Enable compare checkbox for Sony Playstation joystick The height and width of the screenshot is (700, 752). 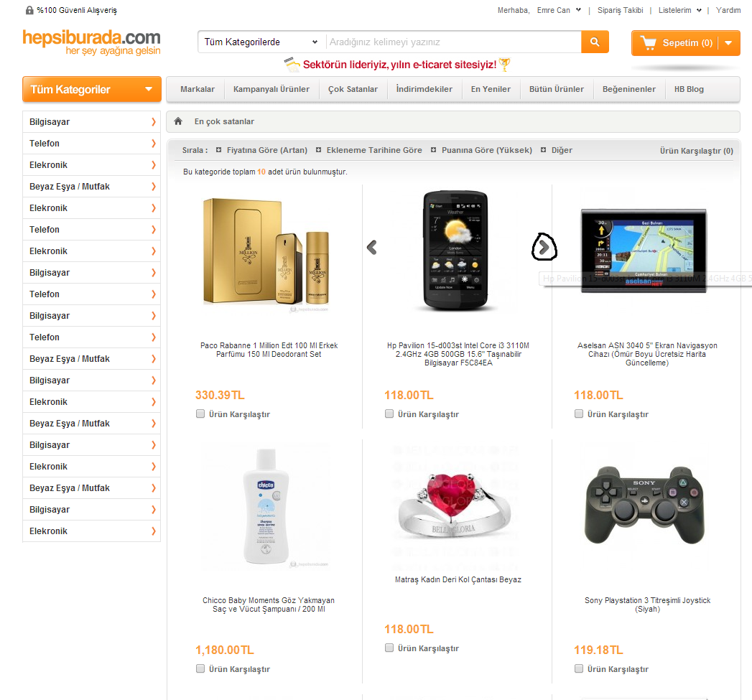click(x=579, y=668)
